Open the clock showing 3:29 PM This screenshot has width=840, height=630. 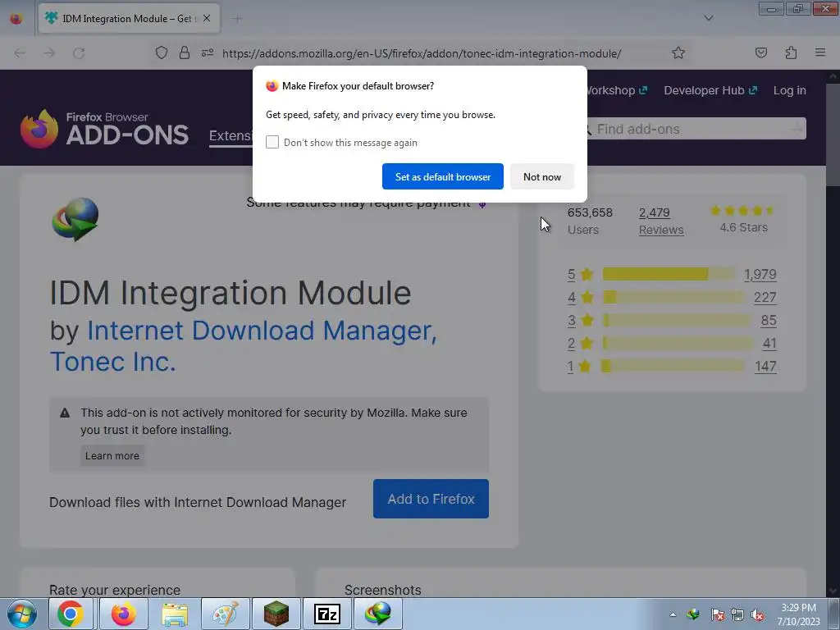(798, 614)
